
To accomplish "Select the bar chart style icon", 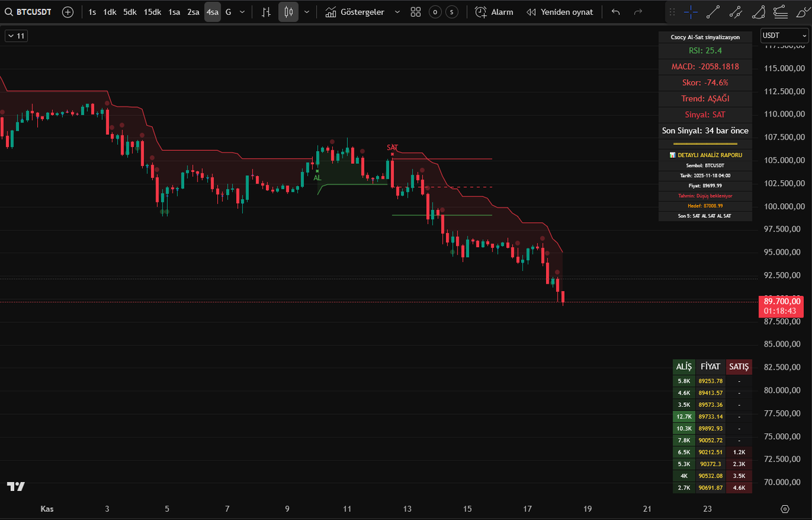I will click(x=267, y=12).
